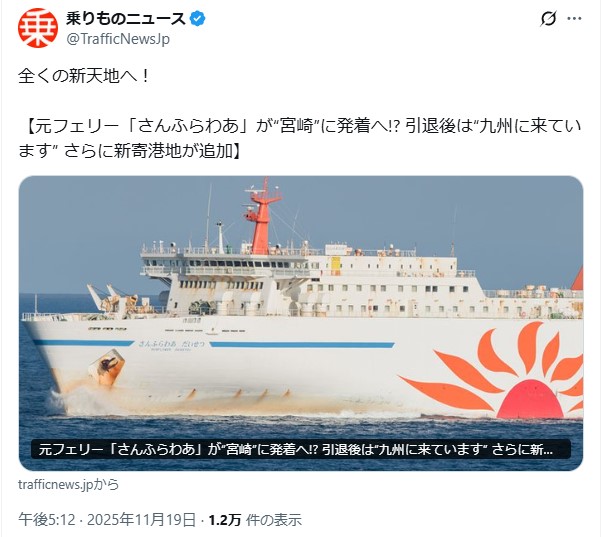The width and height of the screenshot is (602, 537).
Task: Open the @TrafficNewsJp handle link
Action: point(118,39)
